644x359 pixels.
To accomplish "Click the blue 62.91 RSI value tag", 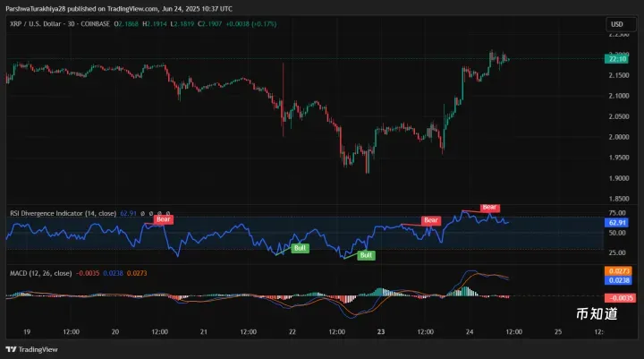I will pos(617,222).
